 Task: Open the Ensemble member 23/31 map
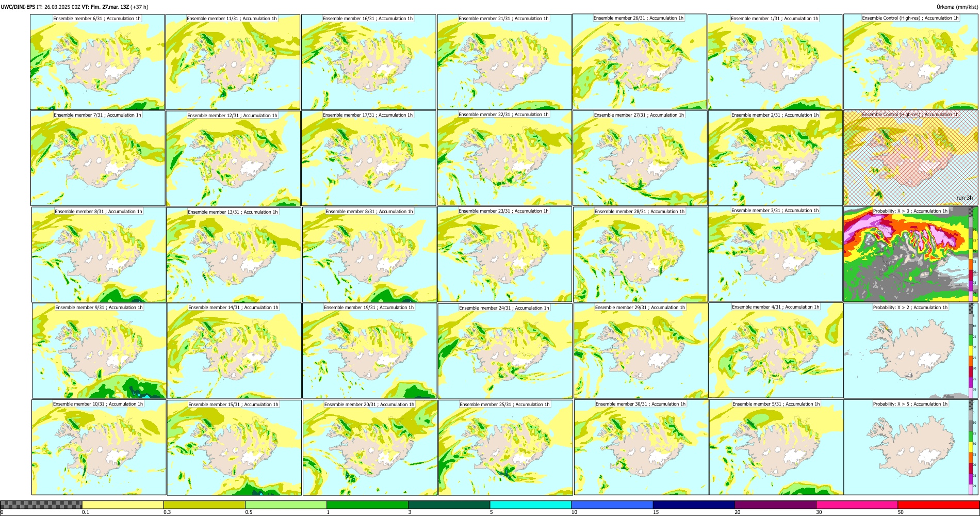coord(504,254)
